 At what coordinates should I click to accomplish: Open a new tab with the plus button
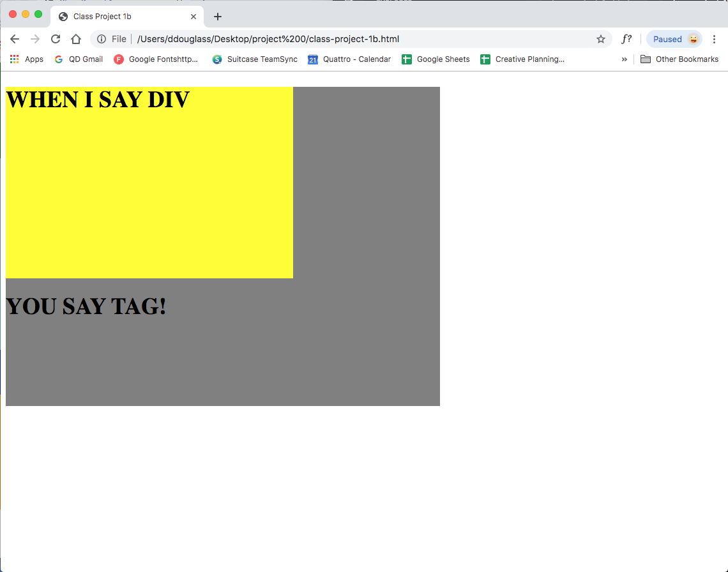pyautogui.click(x=217, y=17)
